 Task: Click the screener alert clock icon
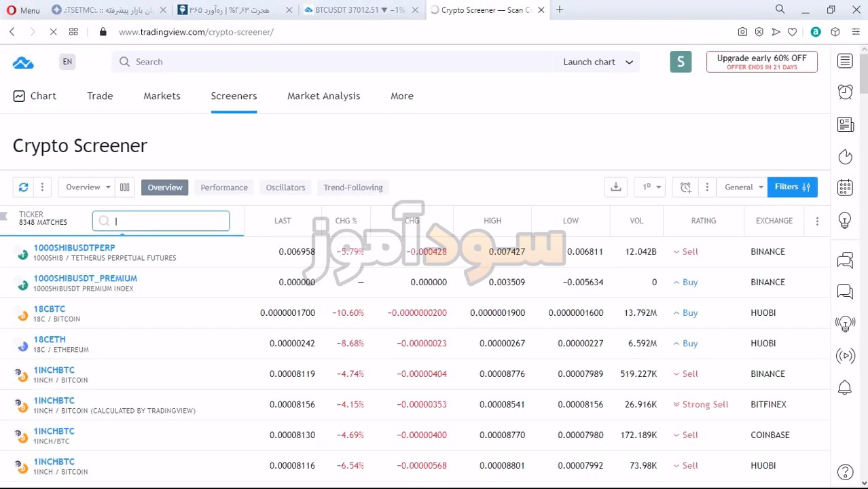pyautogui.click(x=686, y=187)
